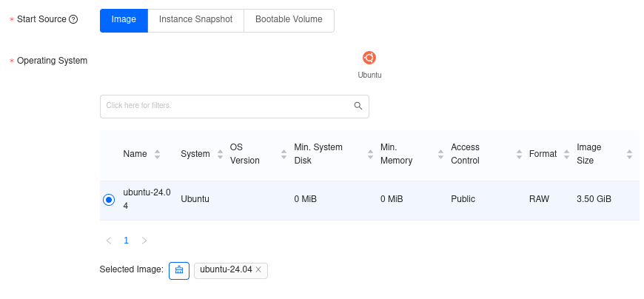This screenshot has height=299, width=644.
Task: Focus the 'Click here for filters' field
Action: point(235,107)
